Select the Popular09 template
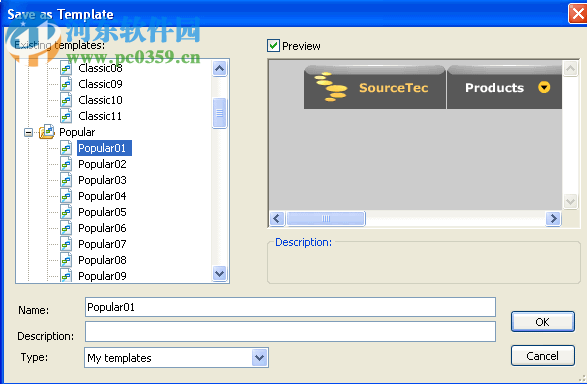Screen dimensions: 587x384 [x=102, y=276]
